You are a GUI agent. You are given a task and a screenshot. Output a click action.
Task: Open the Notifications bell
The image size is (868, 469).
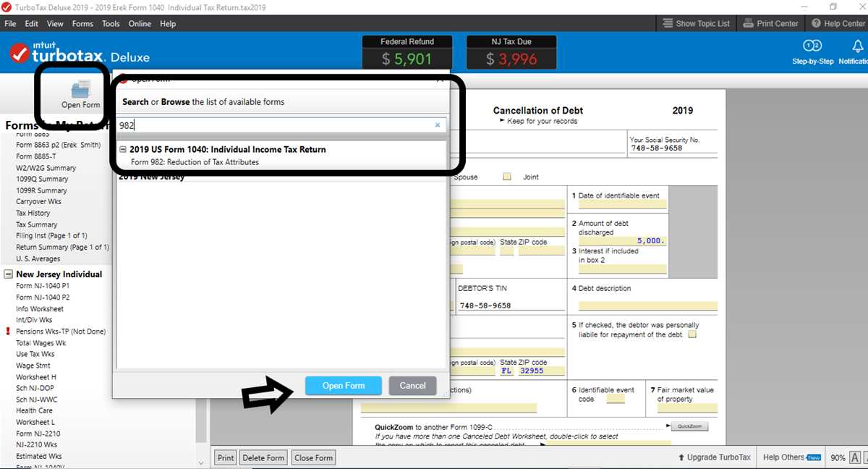point(858,46)
